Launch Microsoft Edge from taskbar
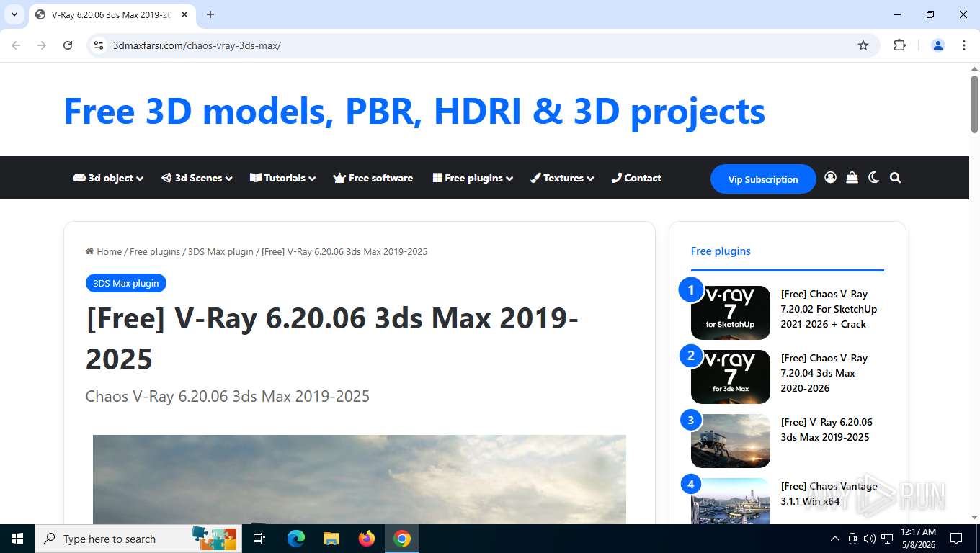Screen dimensions: 980x553 pos(296,539)
